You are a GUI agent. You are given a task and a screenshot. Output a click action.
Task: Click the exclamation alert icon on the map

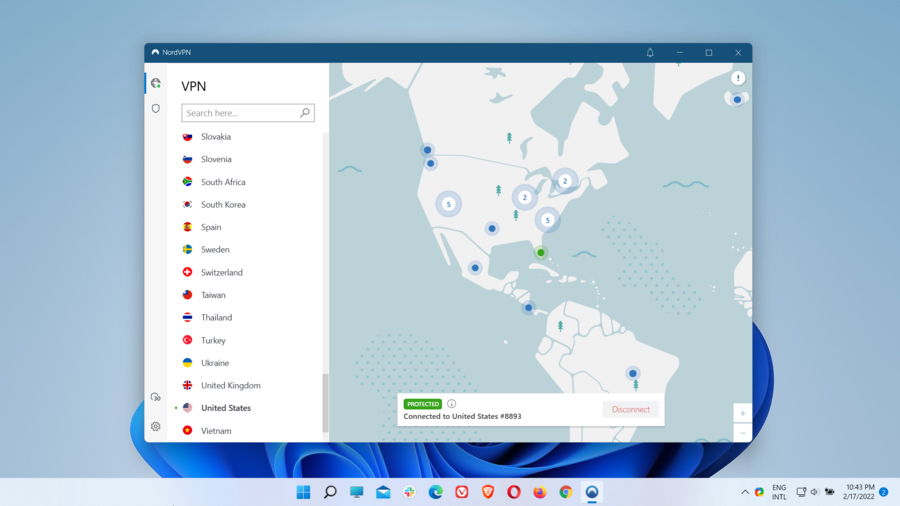[738, 78]
